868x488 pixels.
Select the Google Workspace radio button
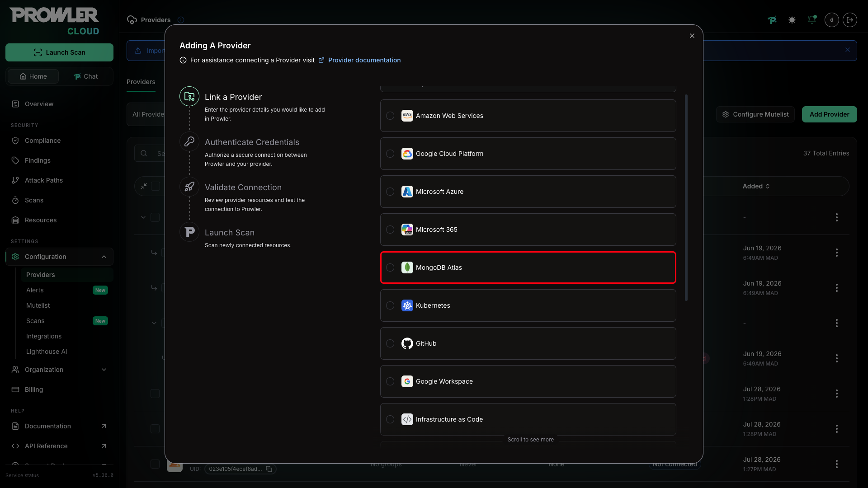(390, 381)
